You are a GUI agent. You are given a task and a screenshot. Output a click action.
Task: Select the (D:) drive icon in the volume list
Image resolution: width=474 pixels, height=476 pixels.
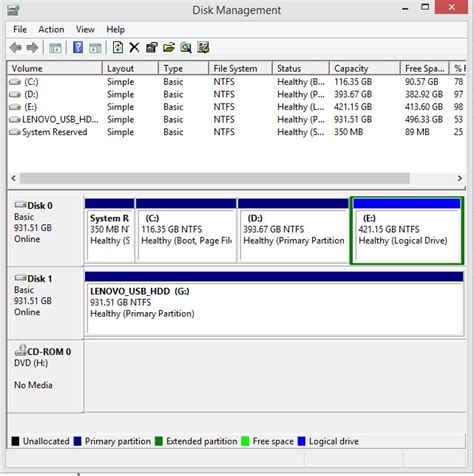click(15, 95)
